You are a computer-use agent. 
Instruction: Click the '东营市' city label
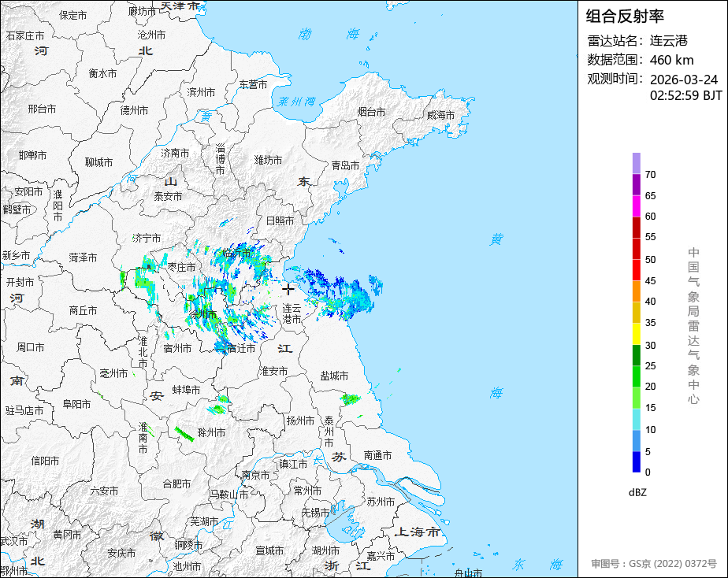[x=253, y=84]
